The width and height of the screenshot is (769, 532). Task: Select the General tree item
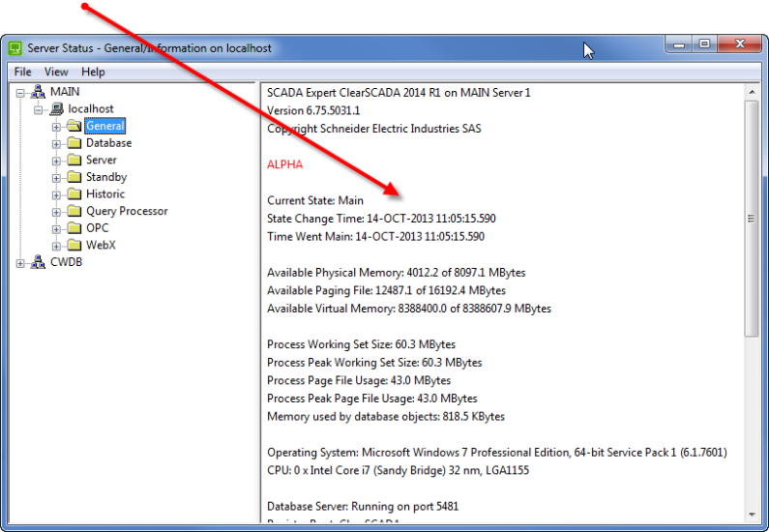point(104,126)
